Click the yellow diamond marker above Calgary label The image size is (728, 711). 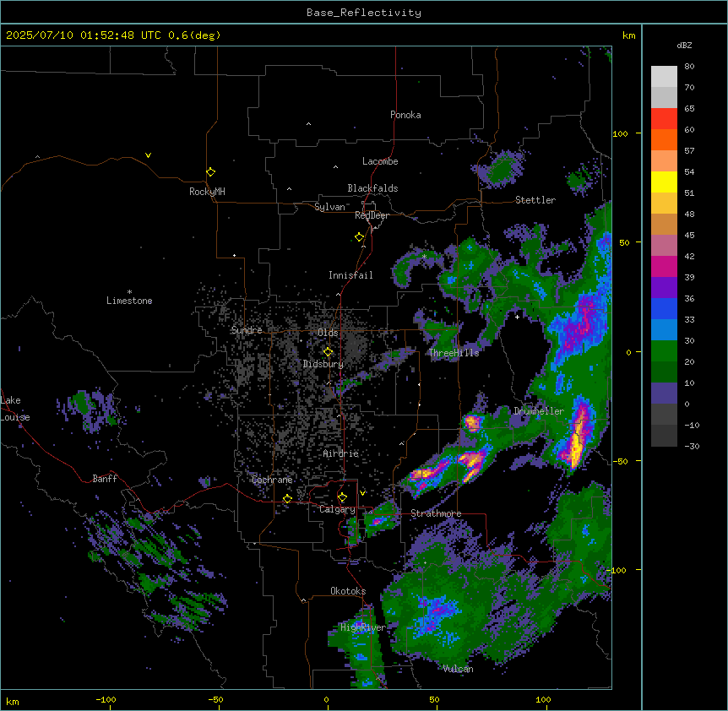[342, 497]
